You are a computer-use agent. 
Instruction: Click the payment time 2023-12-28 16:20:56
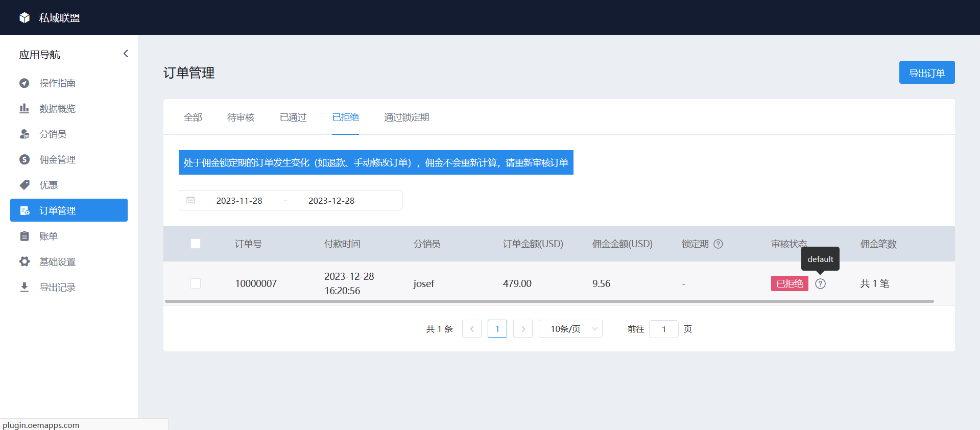click(x=349, y=283)
